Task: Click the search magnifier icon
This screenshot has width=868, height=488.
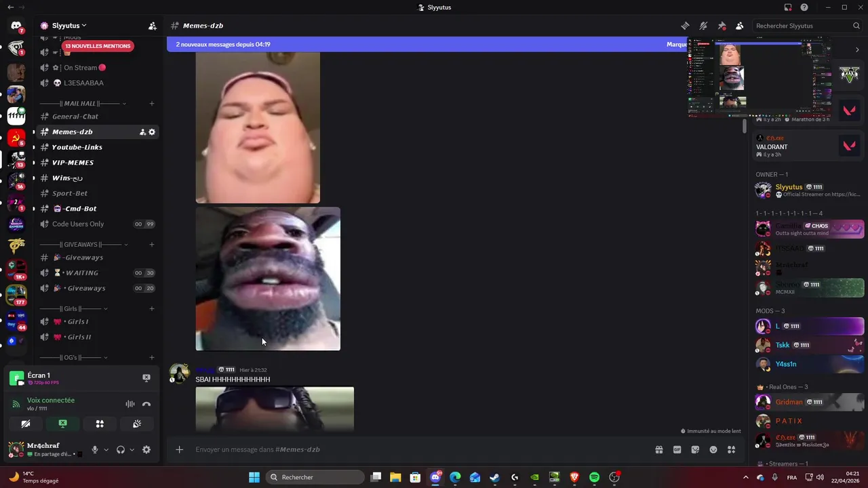Action: point(856,26)
